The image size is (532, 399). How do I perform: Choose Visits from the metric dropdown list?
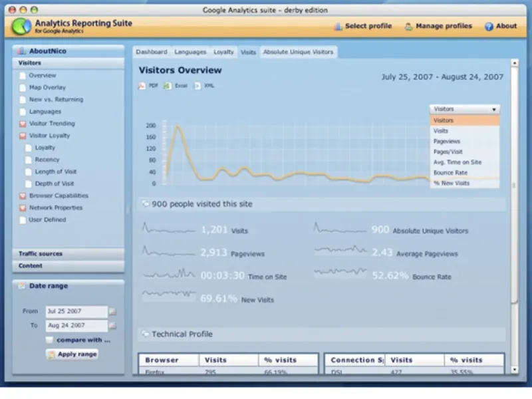pyautogui.click(x=465, y=131)
